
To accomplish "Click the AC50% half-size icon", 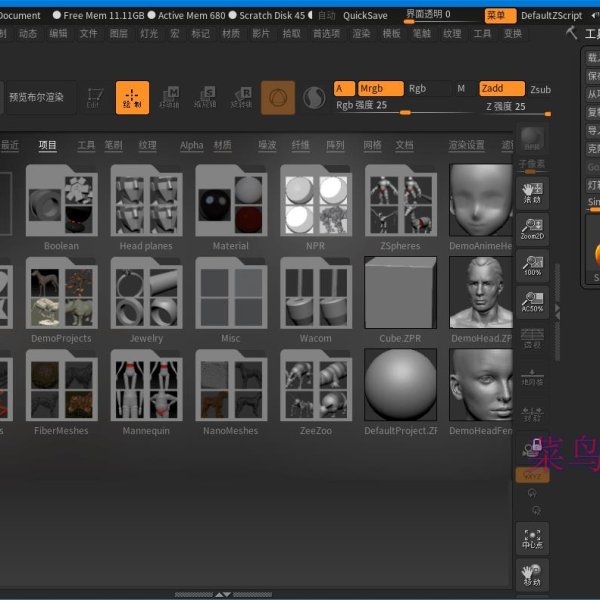I will point(532,300).
